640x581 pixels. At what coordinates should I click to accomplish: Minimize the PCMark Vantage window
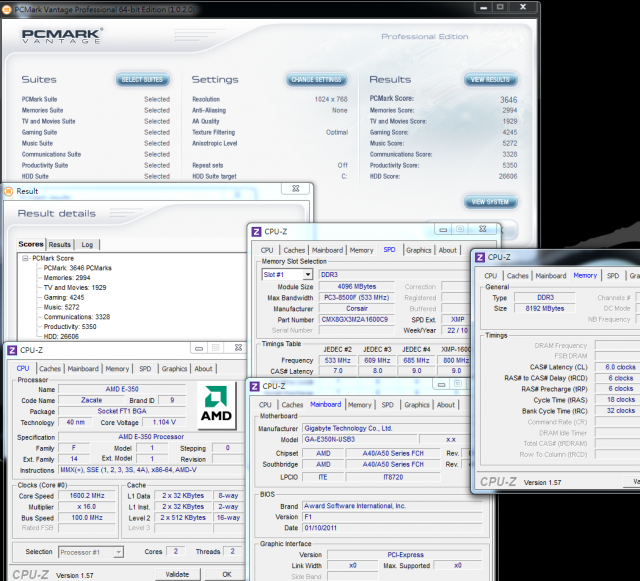(484, 7)
